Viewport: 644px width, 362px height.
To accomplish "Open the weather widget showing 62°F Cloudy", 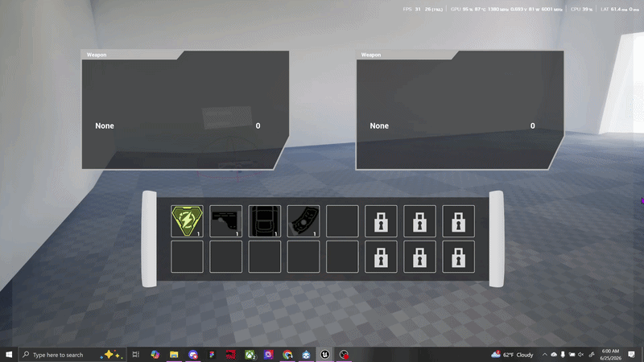I will pos(513,355).
